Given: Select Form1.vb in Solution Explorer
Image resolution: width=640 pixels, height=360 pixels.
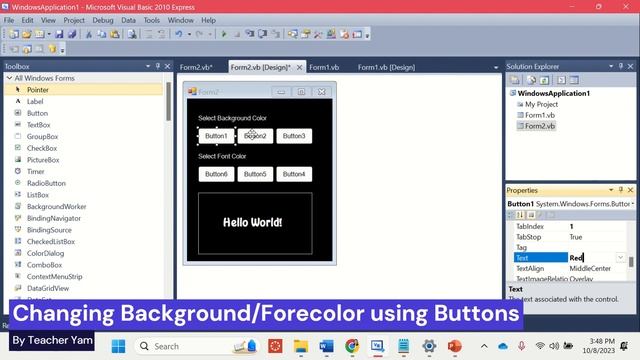Looking at the screenshot, I should (540, 115).
